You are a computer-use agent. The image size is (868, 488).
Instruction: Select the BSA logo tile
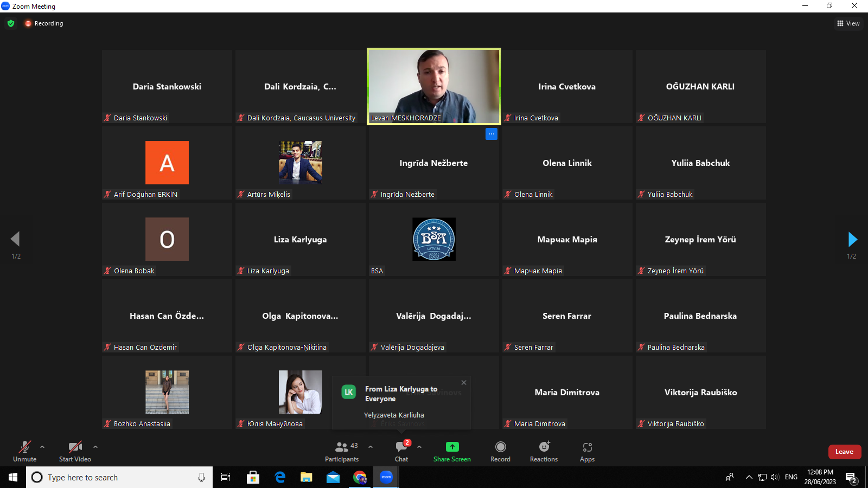(434, 239)
